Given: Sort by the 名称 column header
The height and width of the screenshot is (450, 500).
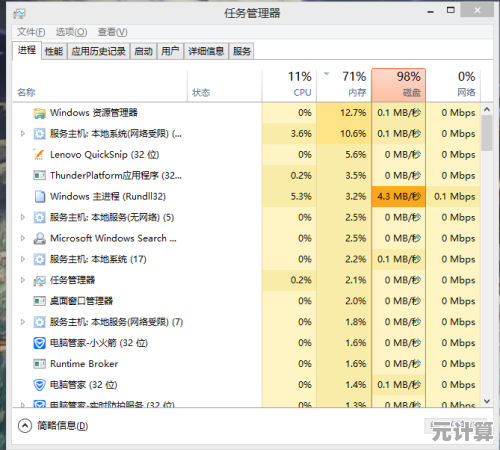Looking at the screenshot, I should click(100, 85).
